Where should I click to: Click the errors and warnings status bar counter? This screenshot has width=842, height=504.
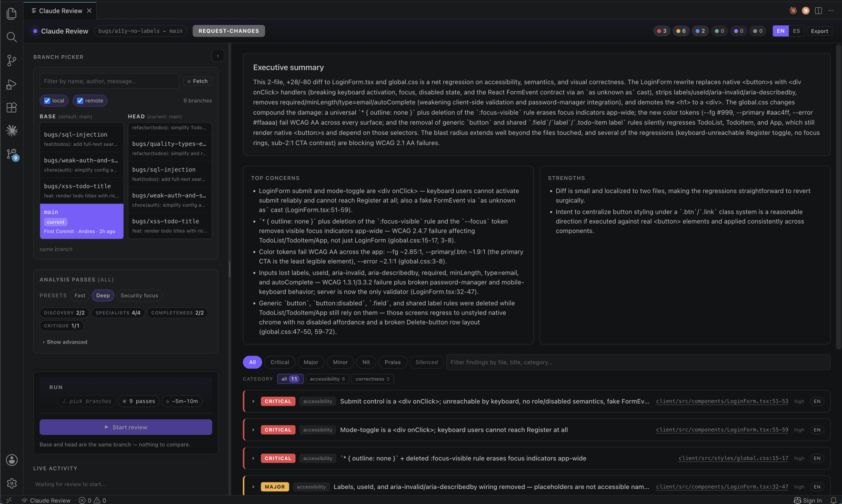(93, 500)
